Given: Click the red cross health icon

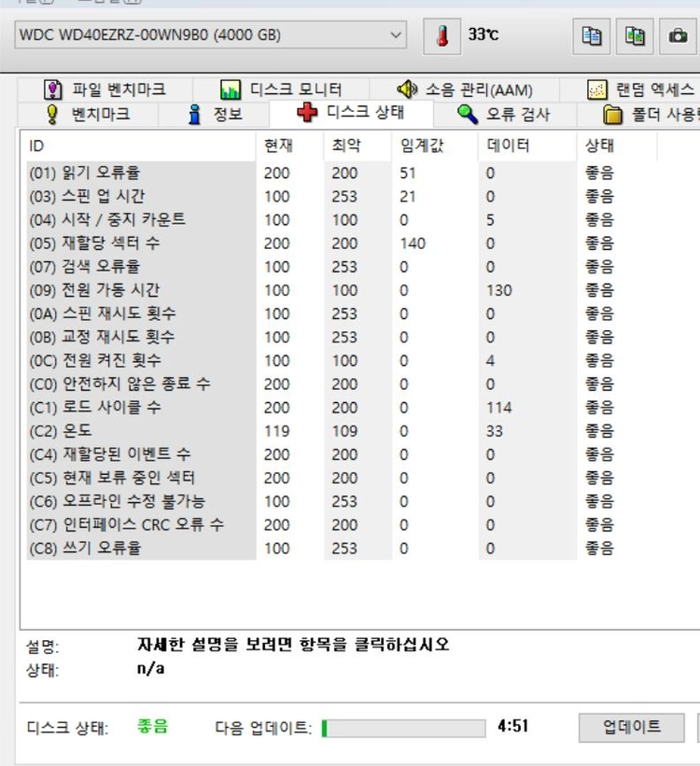Looking at the screenshot, I should (307, 113).
